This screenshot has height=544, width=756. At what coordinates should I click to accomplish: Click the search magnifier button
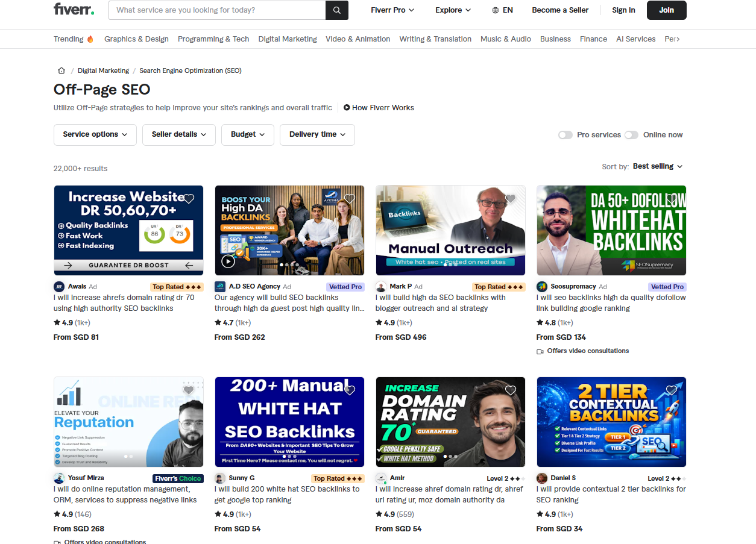[x=337, y=10]
